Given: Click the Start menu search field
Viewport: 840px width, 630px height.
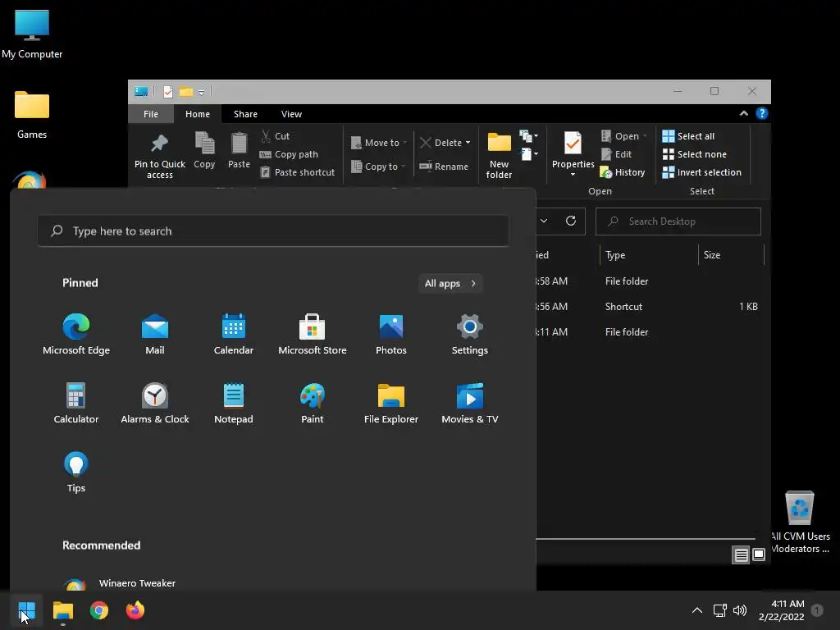Looking at the screenshot, I should pyautogui.click(x=273, y=231).
